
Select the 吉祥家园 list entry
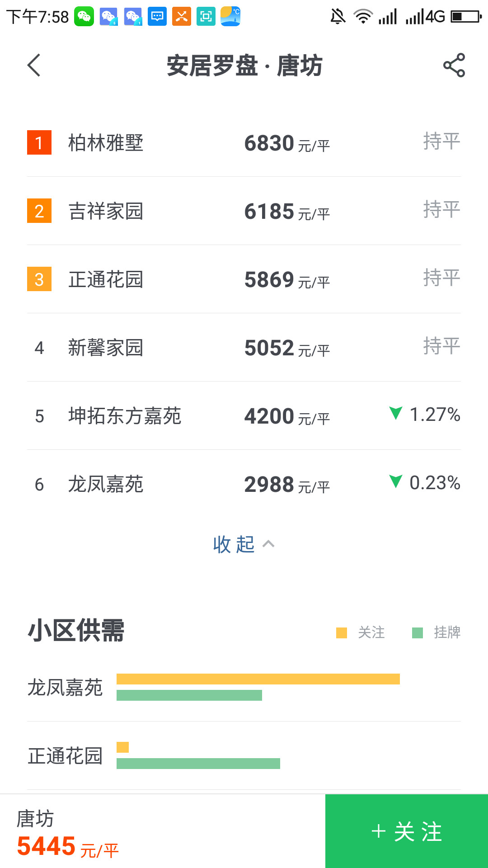(244, 211)
